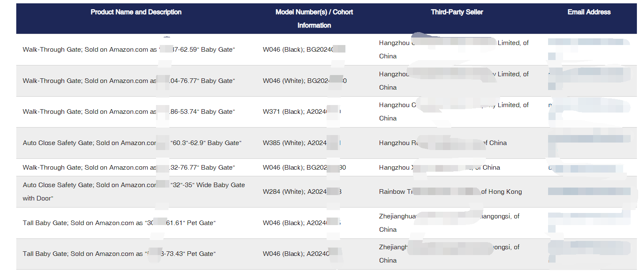Click the 60.3"-62.9" Auto Close Safety Gate text
644x278 pixels.
click(132, 143)
